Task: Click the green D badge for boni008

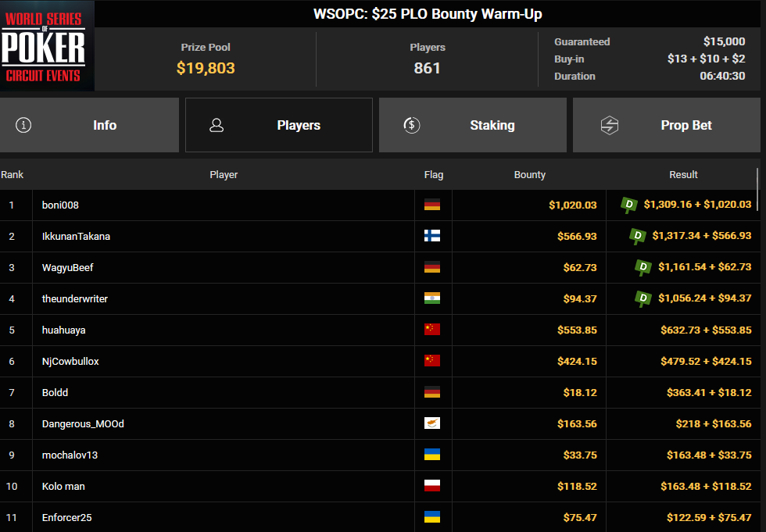Action: 628,205
